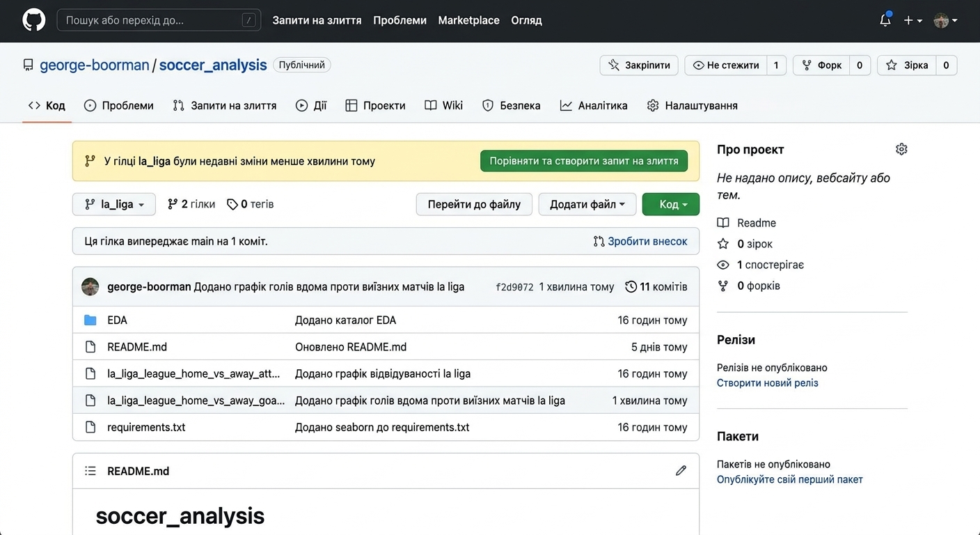Screen dimensions: 980x535
Task: Switch to the Безпека tab
Action: [x=512, y=105]
